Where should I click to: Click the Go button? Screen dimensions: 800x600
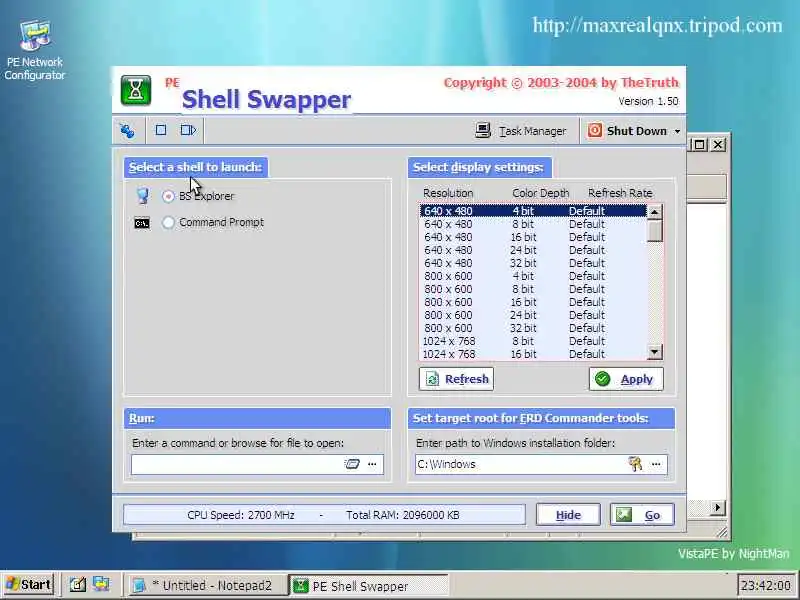pos(642,515)
